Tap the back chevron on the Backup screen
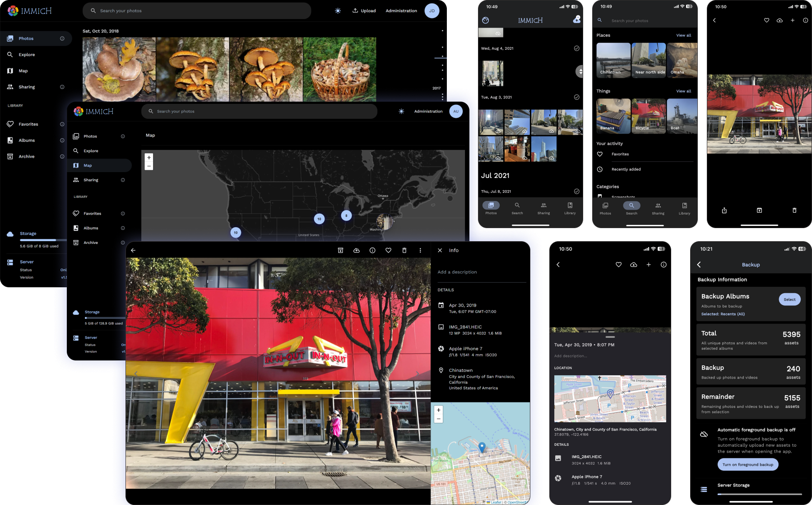 pos(699,265)
